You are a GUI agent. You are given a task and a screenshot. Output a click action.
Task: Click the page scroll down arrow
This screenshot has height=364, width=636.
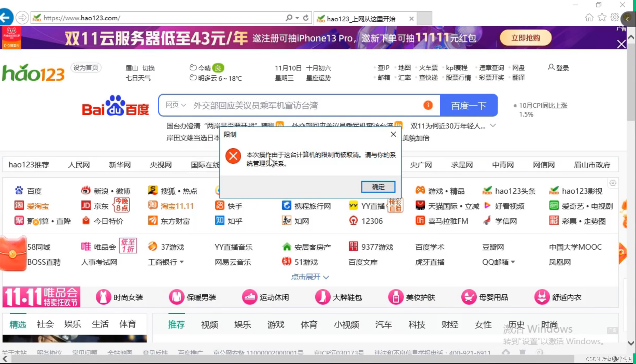tap(631, 343)
